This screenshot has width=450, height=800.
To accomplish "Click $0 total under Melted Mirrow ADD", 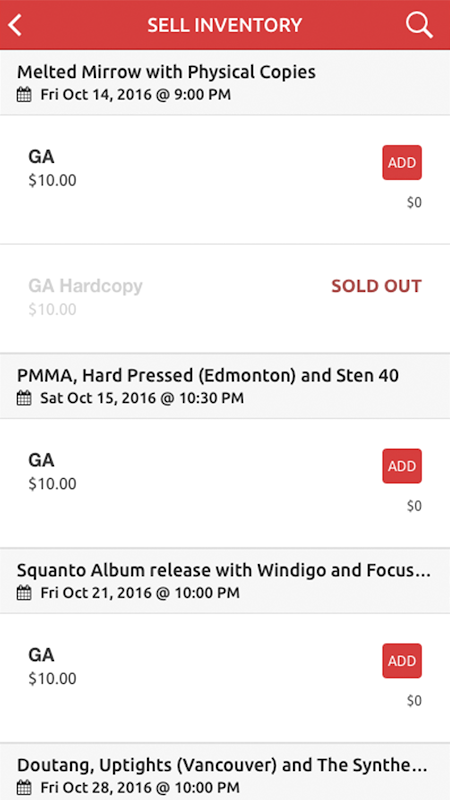I will 414,203.
